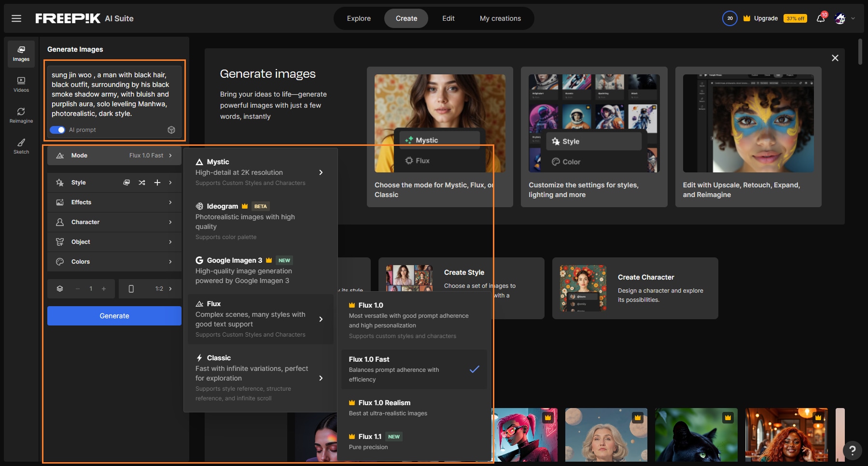Image resolution: width=868 pixels, height=466 pixels.
Task: Open the Sketch sidebar tool
Action: click(21, 146)
